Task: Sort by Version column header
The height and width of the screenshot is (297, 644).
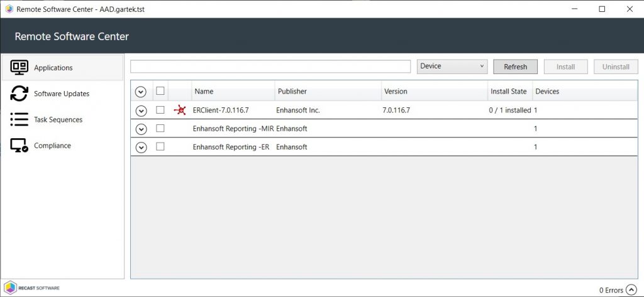Action: pyautogui.click(x=434, y=91)
